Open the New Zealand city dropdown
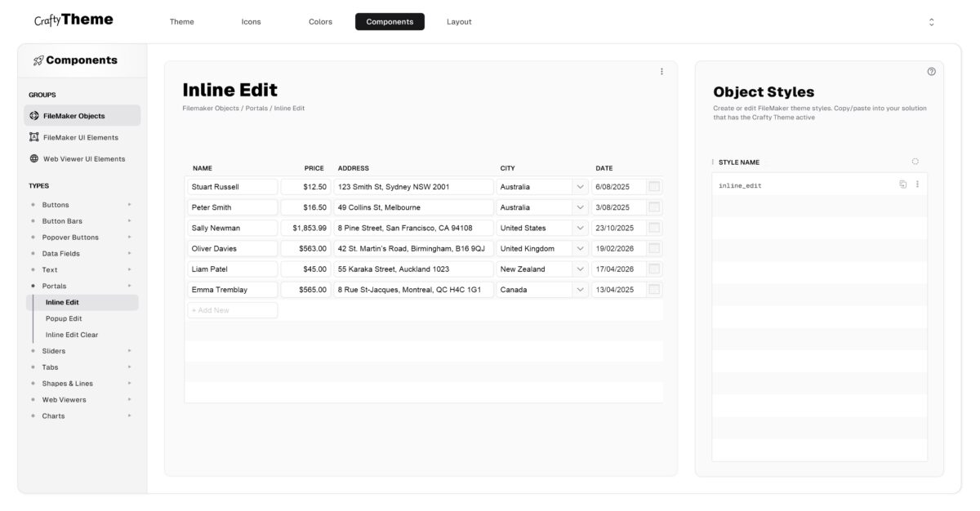This screenshot has height=511, width=980. click(x=581, y=269)
